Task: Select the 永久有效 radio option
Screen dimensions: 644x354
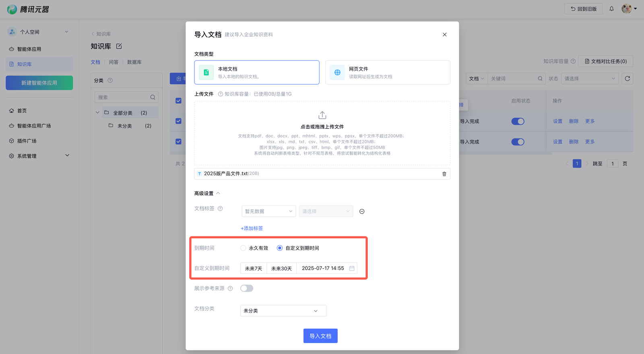Action: [x=243, y=248]
